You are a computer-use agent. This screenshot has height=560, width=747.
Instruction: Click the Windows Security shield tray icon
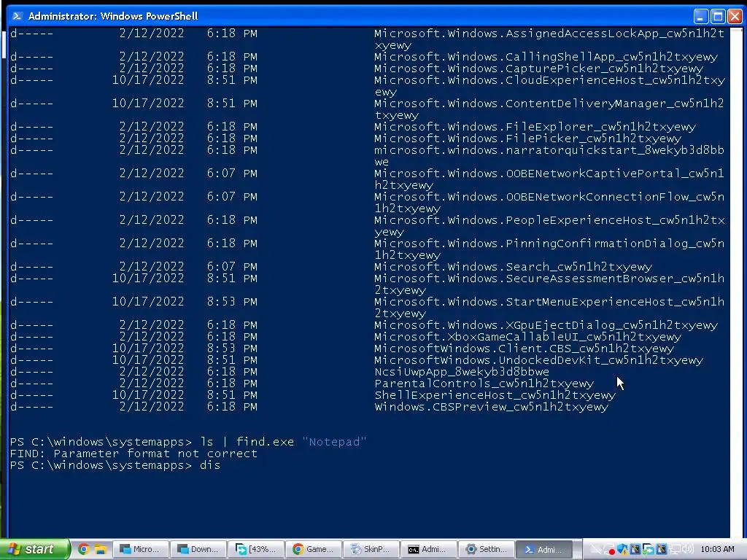[x=622, y=550]
